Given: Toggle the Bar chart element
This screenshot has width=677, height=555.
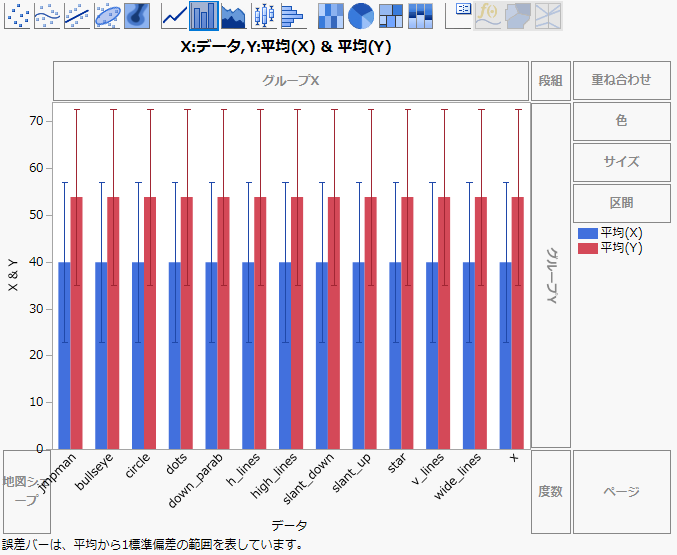Looking at the screenshot, I should coord(204,15).
